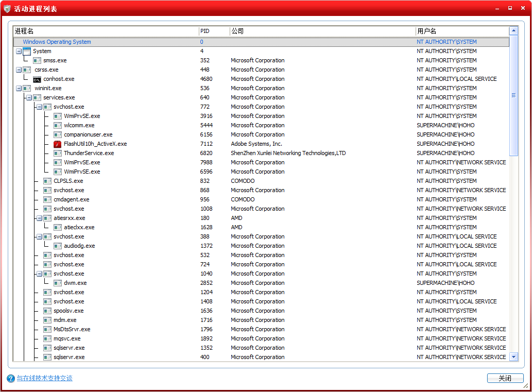Click Adobe Systems, Inc. company text

coord(256,144)
